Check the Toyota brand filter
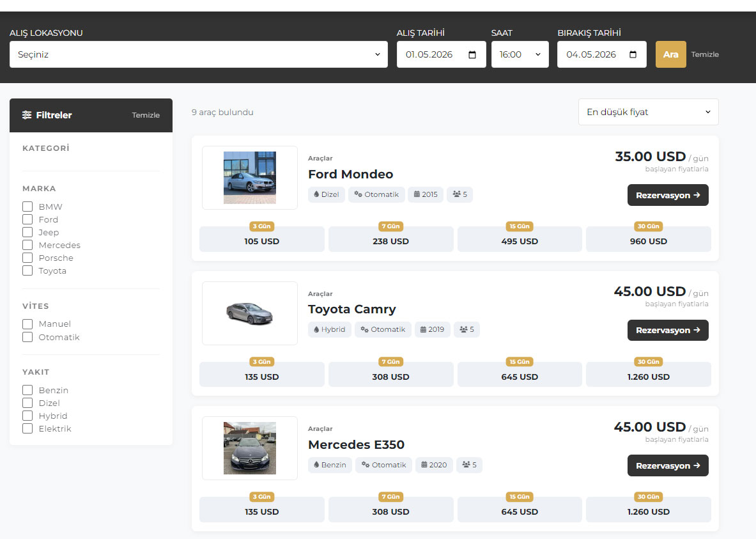The width and height of the screenshot is (756, 539). pyautogui.click(x=27, y=270)
